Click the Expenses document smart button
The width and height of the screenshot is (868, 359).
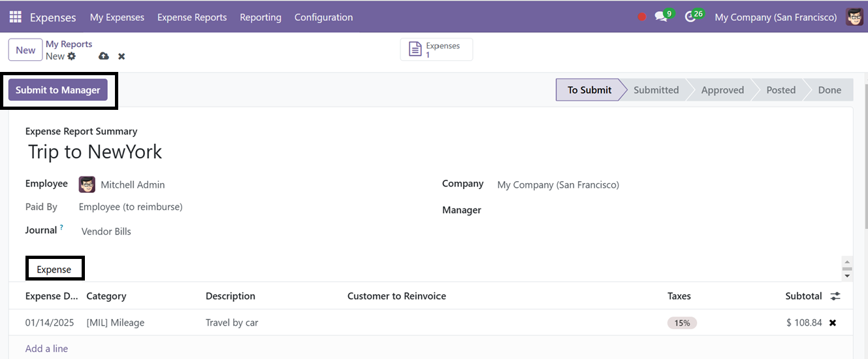click(436, 50)
